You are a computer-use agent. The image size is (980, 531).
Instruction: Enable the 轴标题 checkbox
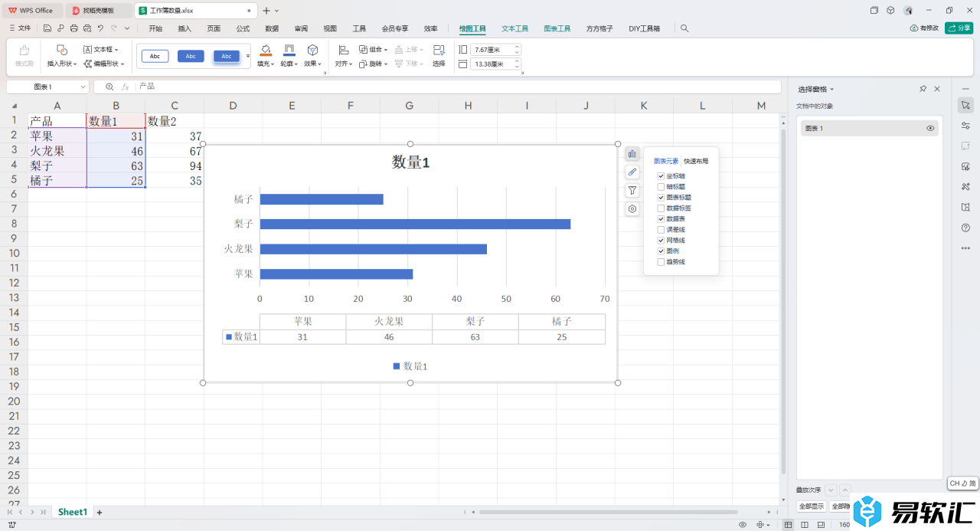click(661, 187)
